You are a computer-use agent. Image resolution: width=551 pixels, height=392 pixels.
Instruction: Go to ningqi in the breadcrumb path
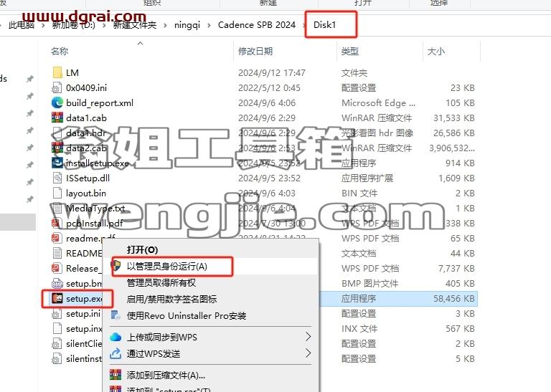pyautogui.click(x=187, y=25)
